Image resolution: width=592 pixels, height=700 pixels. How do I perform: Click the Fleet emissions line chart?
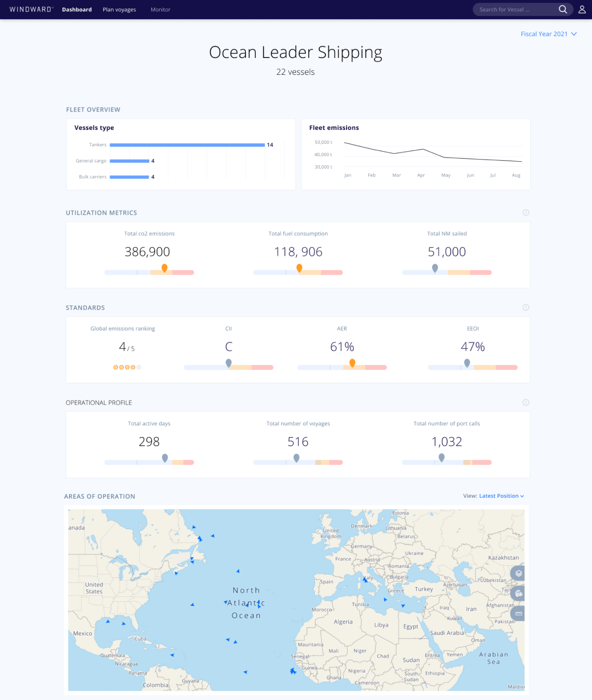433,153
